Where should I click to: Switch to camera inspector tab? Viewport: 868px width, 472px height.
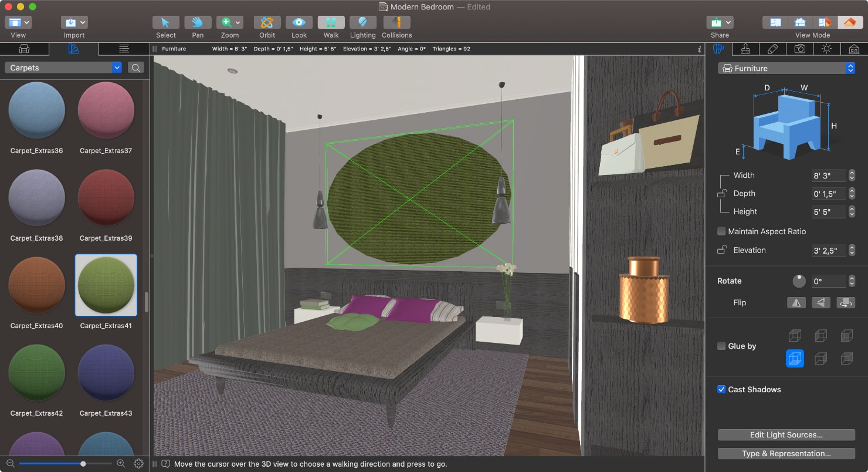[x=799, y=49]
